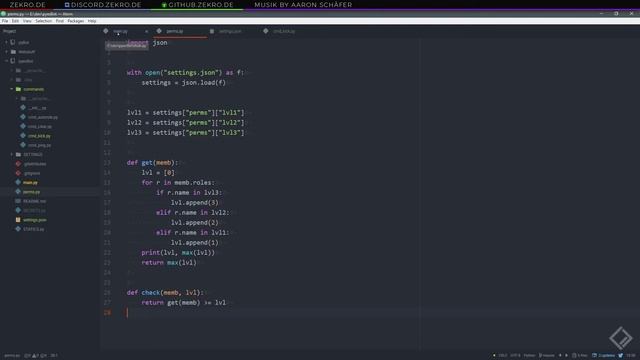Open __init__.py under commands folder
The image size is (640, 360).
(x=37, y=108)
